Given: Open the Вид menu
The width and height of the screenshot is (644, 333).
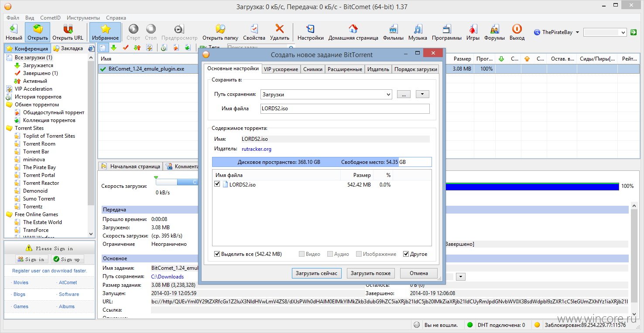Looking at the screenshot, I should (30, 18).
